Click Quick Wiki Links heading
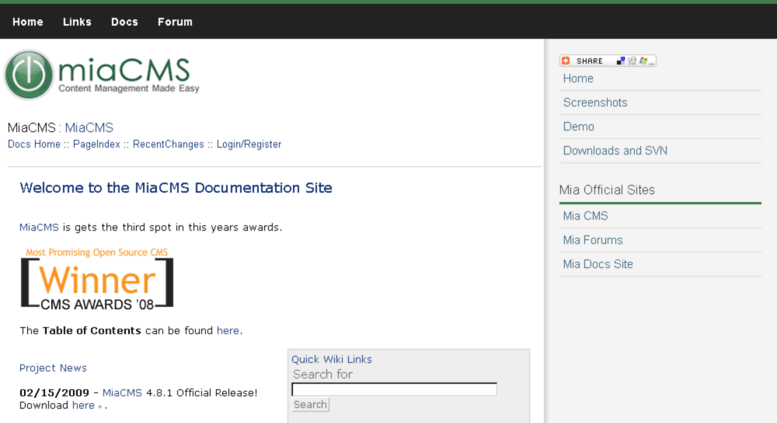Image resolution: width=777 pixels, height=423 pixels. (x=332, y=359)
